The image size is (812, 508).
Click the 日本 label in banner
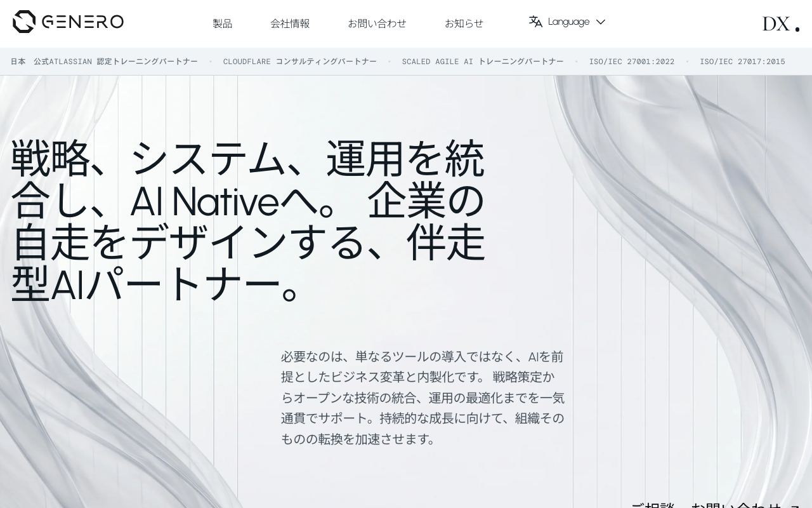click(x=18, y=62)
